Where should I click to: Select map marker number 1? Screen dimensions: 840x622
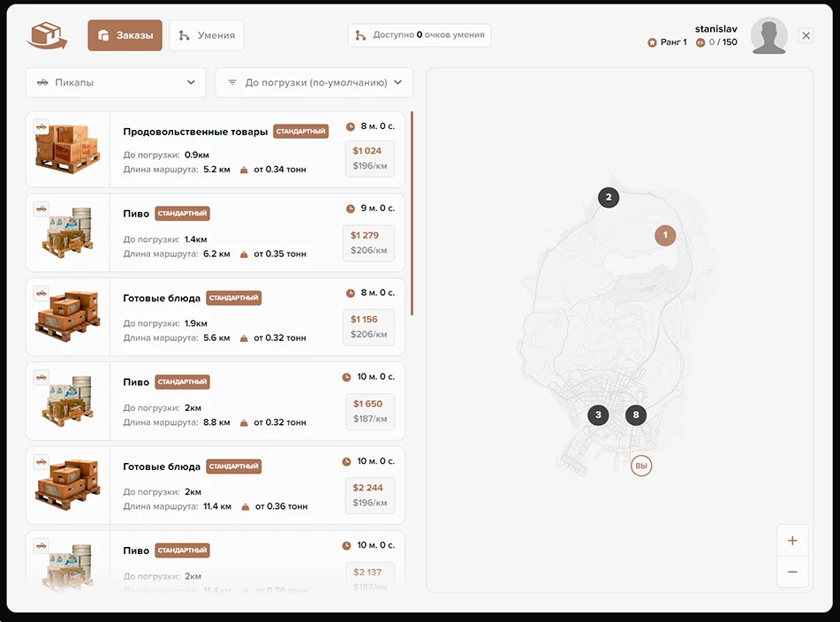[665, 235]
